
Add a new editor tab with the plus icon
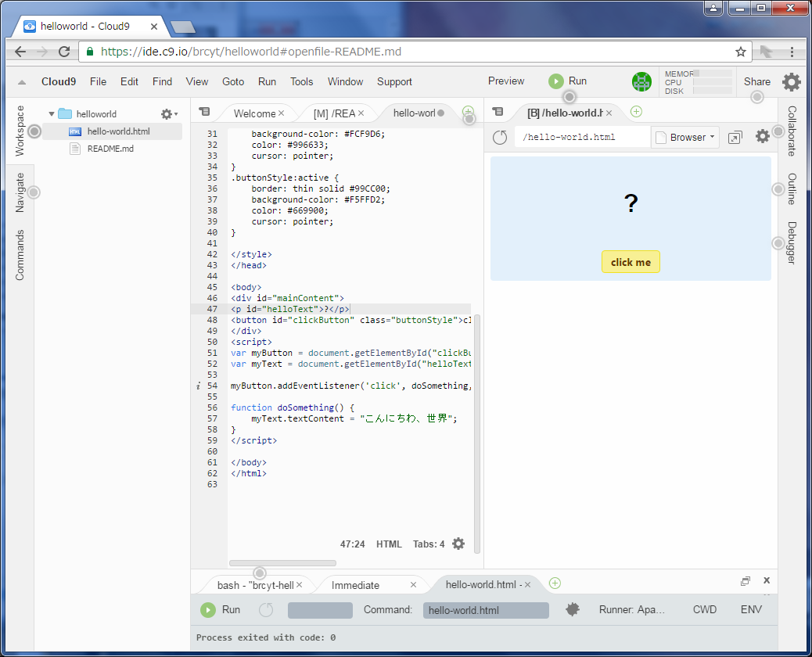pyautogui.click(x=468, y=111)
